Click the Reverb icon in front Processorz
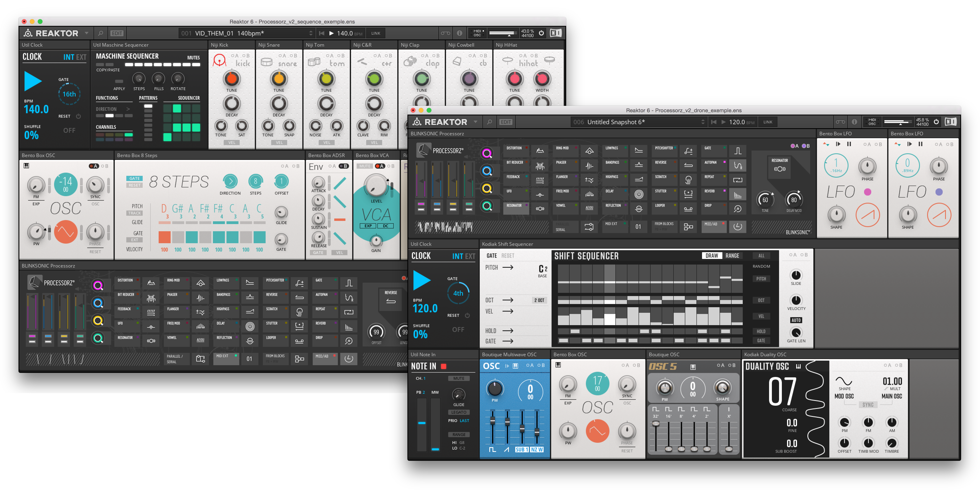 738,194
